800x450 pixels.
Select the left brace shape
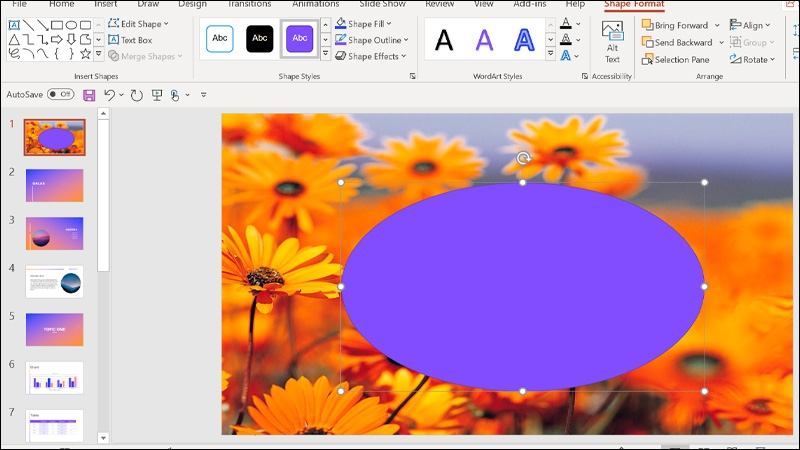[57, 54]
